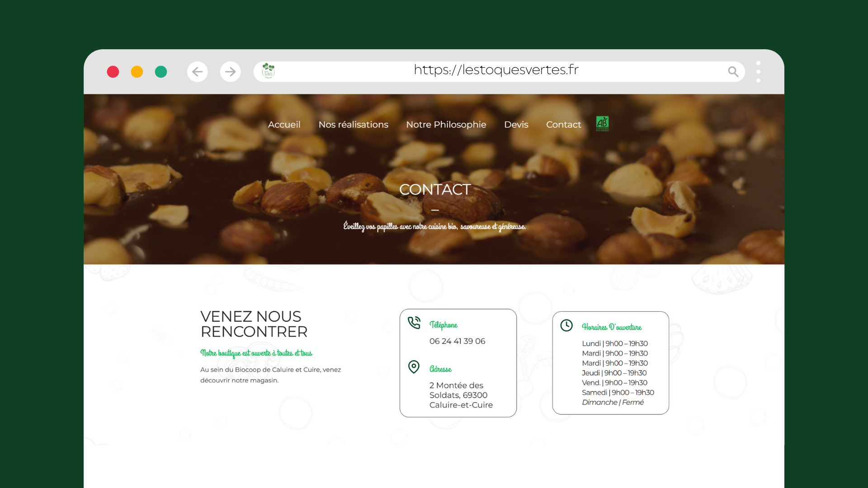Click the search magnifier icon in address bar
This screenshot has width=868, height=488.
[x=733, y=72]
